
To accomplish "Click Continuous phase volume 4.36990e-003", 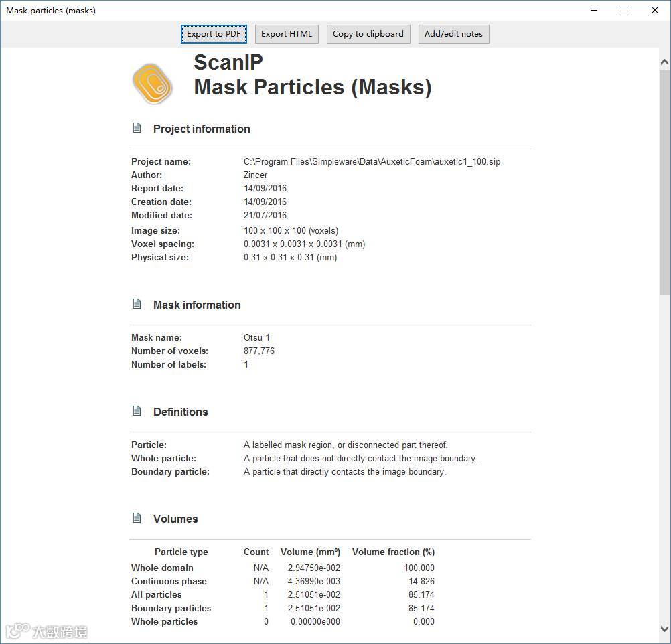I will pos(313,581).
